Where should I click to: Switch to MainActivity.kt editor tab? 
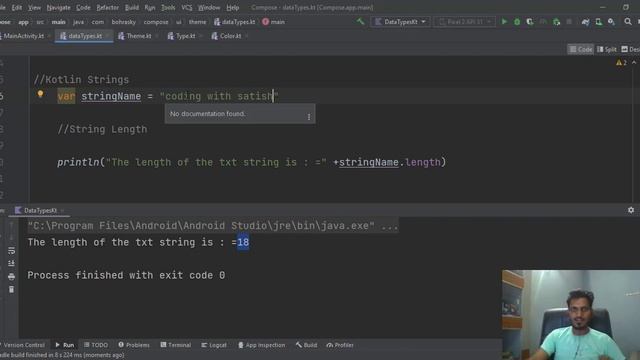point(24,36)
